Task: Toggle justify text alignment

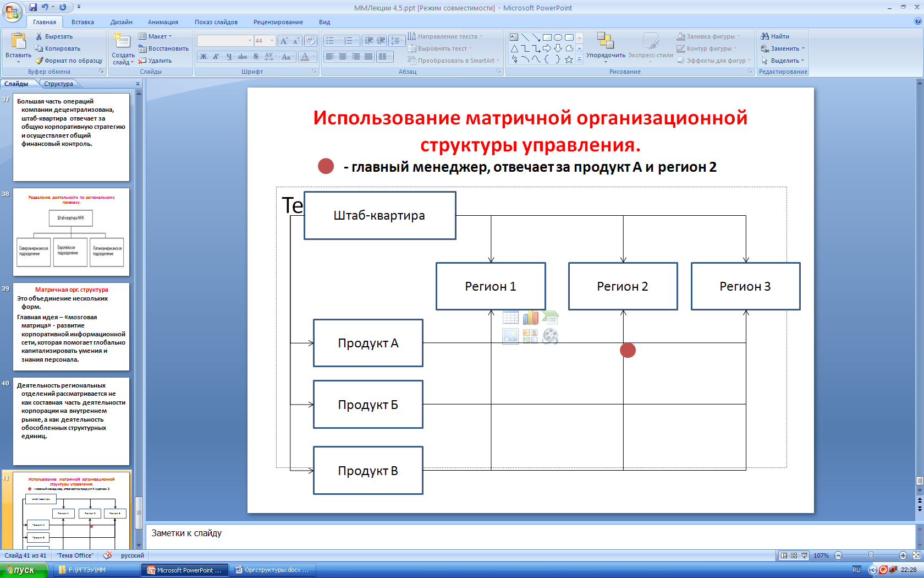Action: click(x=369, y=57)
